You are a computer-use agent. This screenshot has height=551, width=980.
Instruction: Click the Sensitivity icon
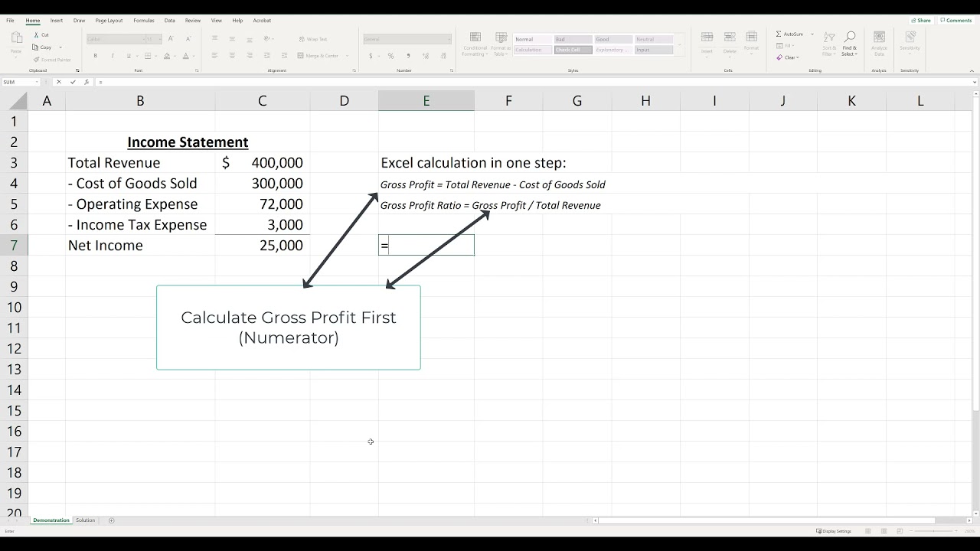coord(910,37)
